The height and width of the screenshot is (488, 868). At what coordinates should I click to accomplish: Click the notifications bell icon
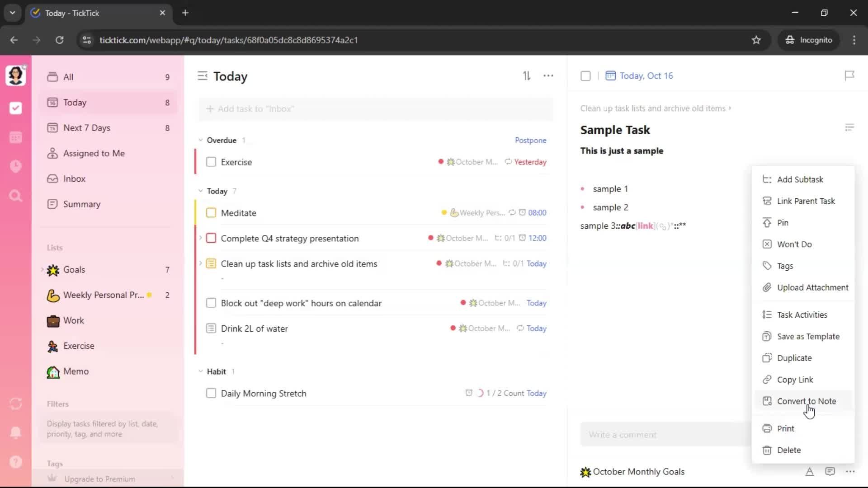15,432
